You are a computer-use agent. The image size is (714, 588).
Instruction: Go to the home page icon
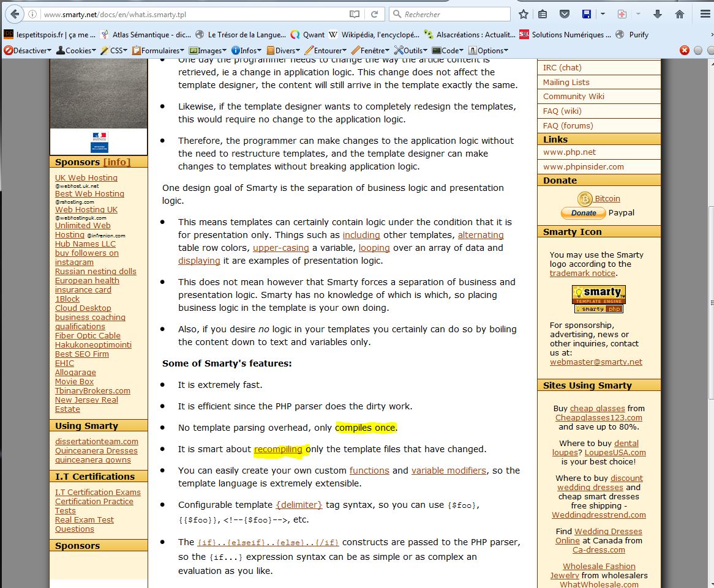679,14
